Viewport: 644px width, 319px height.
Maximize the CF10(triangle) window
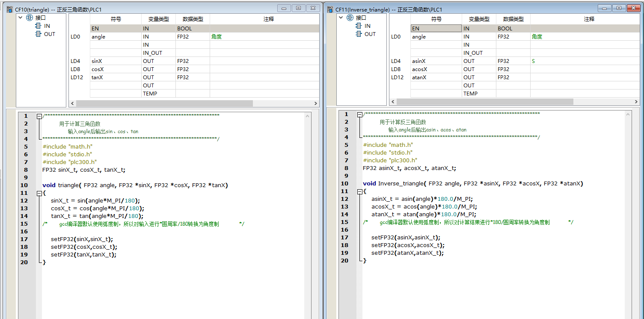tap(299, 8)
